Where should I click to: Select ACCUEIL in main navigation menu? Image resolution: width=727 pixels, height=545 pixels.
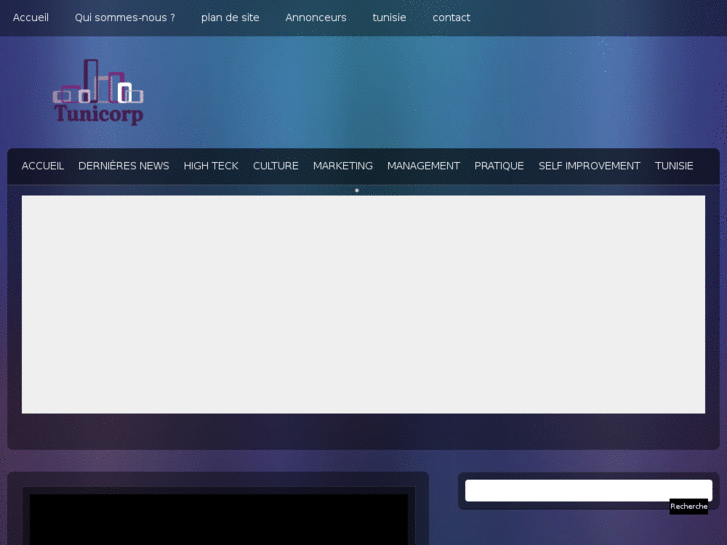[x=43, y=166]
